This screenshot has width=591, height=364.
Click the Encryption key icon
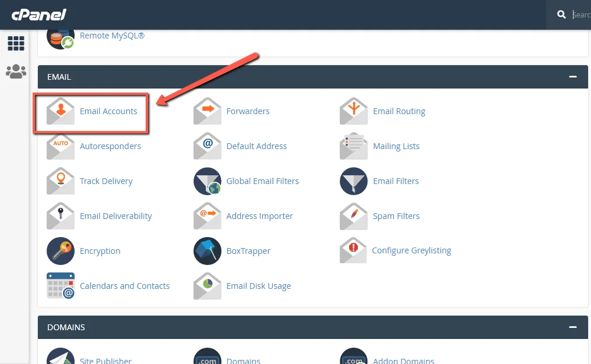pyautogui.click(x=60, y=251)
